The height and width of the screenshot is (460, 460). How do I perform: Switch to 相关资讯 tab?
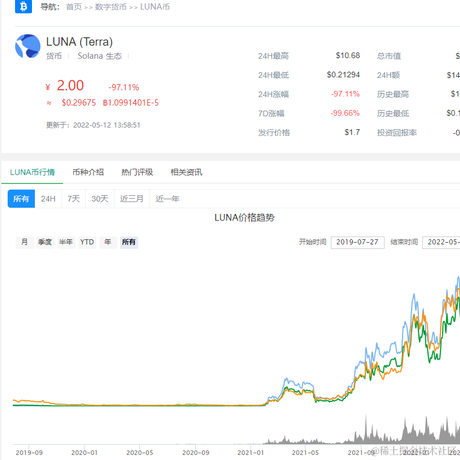pyautogui.click(x=186, y=172)
